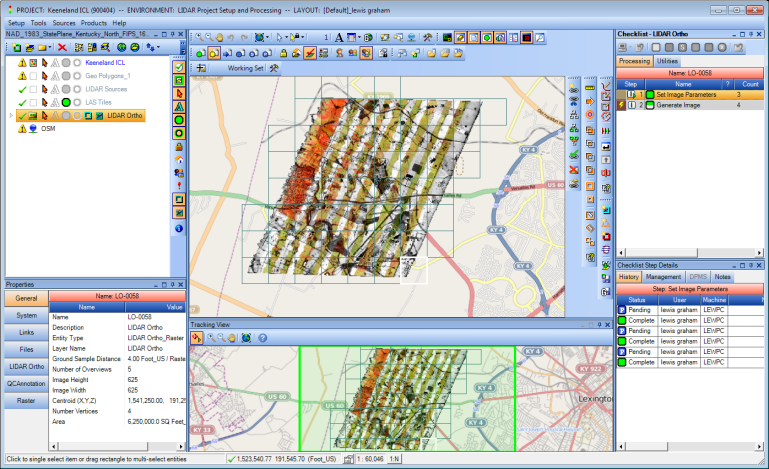This screenshot has width=769, height=469.
Task: Toggle the LAS Tiles layer visibility checkbox
Action: point(33,102)
